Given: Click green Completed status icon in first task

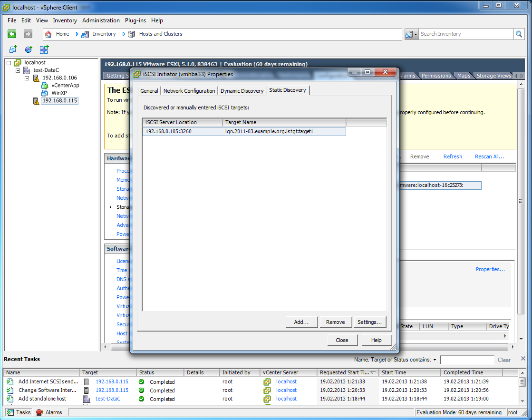Looking at the screenshot, I should 142,381.
